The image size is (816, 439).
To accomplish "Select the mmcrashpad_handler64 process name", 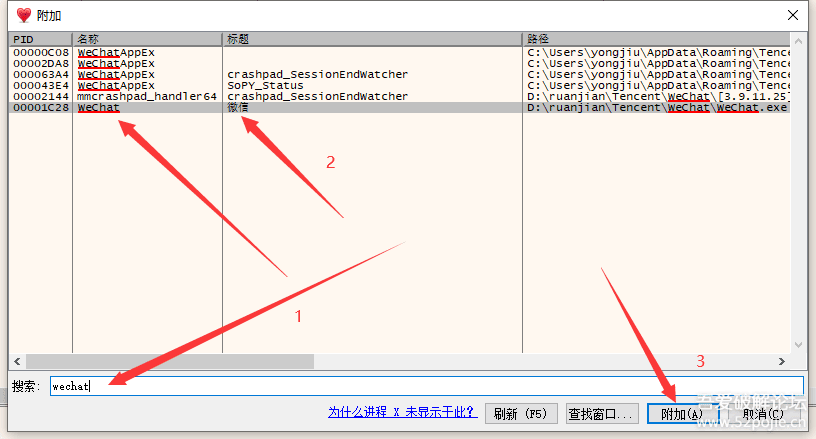I will (x=147, y=96).
